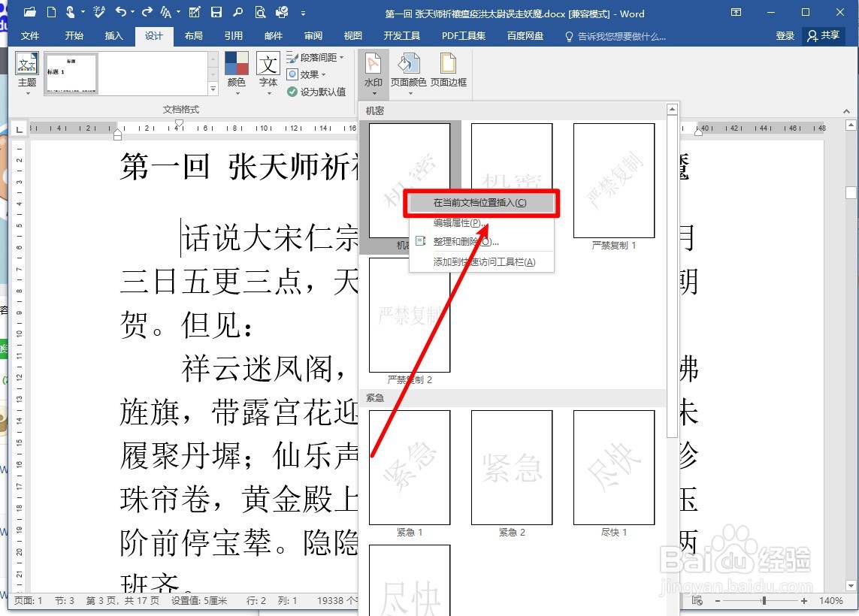859x616 pixels.
Task: Select the document format style thumbnail
Action: [x=71, y=74]
